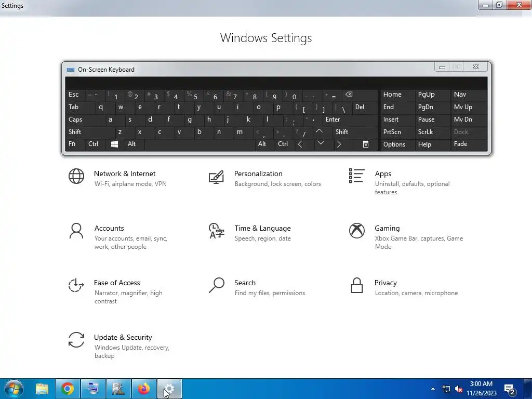Open Time & Language icon

click(217, 231)
